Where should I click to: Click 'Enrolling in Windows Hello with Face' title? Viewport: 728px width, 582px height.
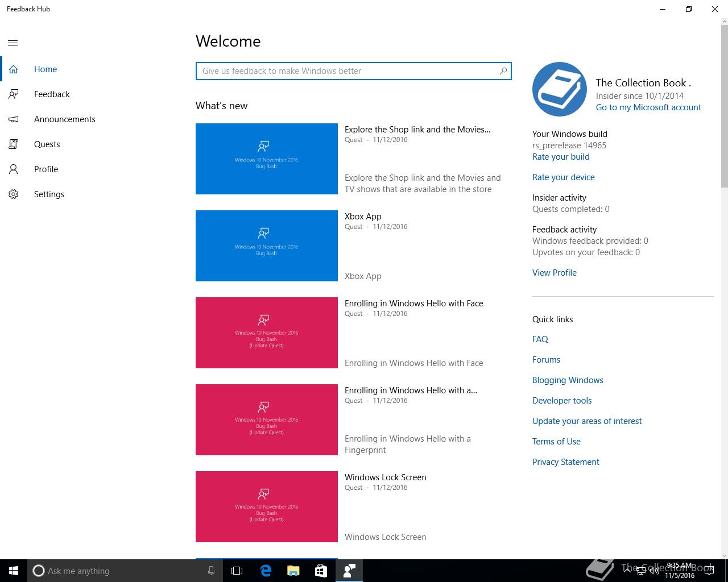click(414, 304)
